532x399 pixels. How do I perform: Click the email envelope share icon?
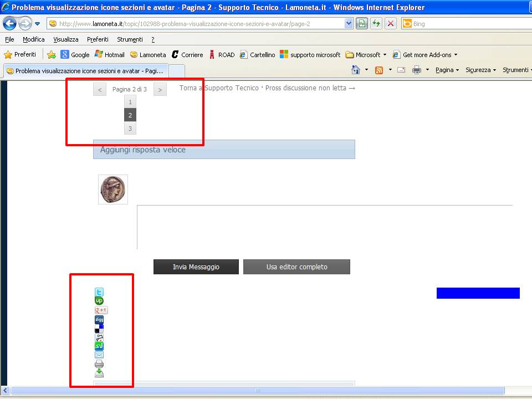[99, 355]
